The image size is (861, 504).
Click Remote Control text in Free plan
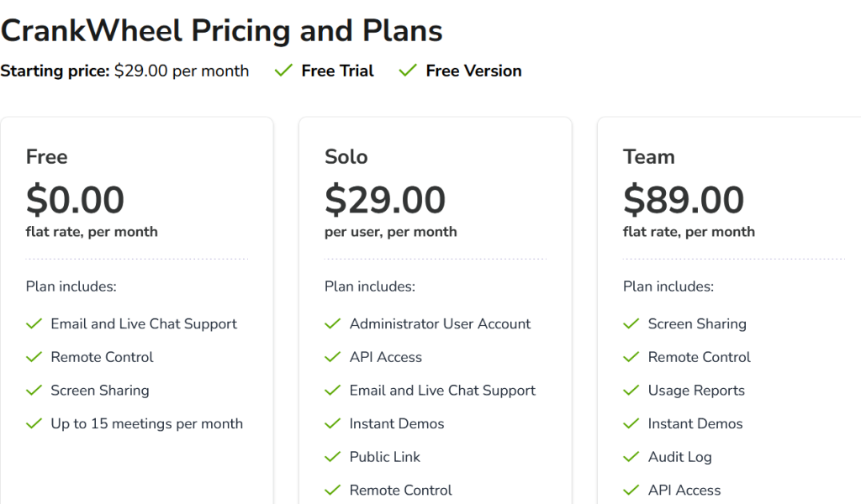pyautogui.click(x=102, y=357)
